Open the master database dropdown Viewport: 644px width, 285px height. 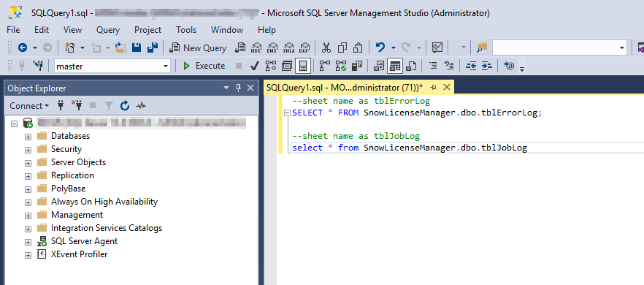(166, 66)
